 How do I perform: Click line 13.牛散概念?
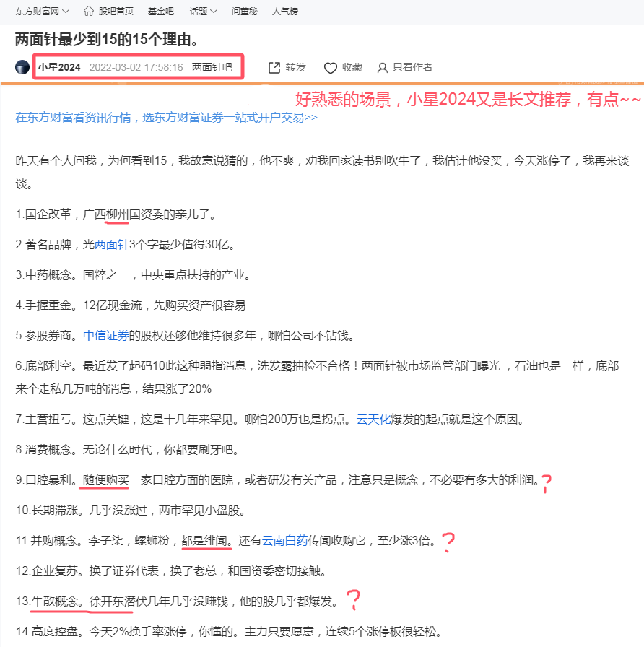(177, 602)
